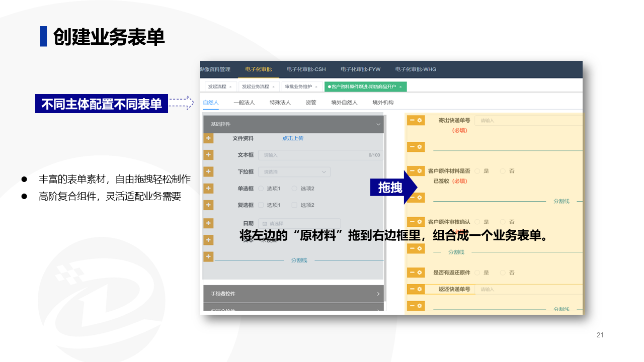The width and height of the screenshot is (644, 362).
Task: Remove the 客户原件审核确认 row via minus icon
Action: [x=412, y=222]
